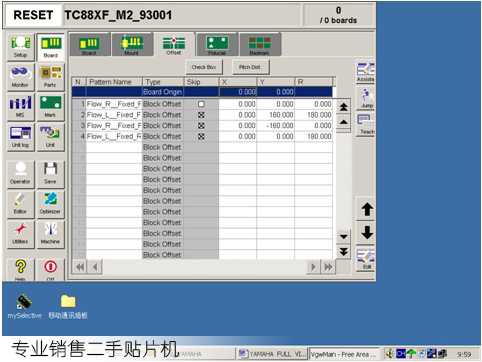Open the Teach icon on right panel
Image resolution: width=482 pixels, height=362 pixels.
tap(366, 125)
